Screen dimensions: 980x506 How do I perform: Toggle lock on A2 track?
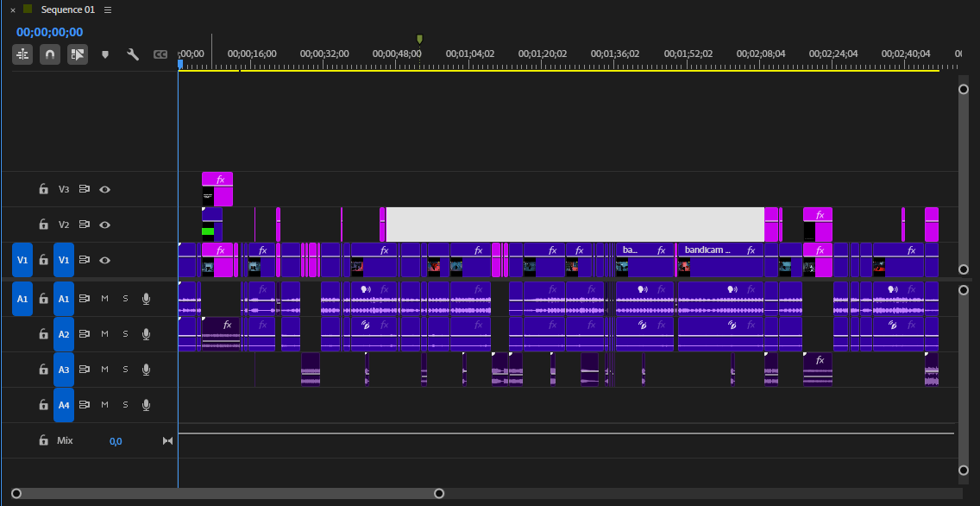tap(44, 334)
